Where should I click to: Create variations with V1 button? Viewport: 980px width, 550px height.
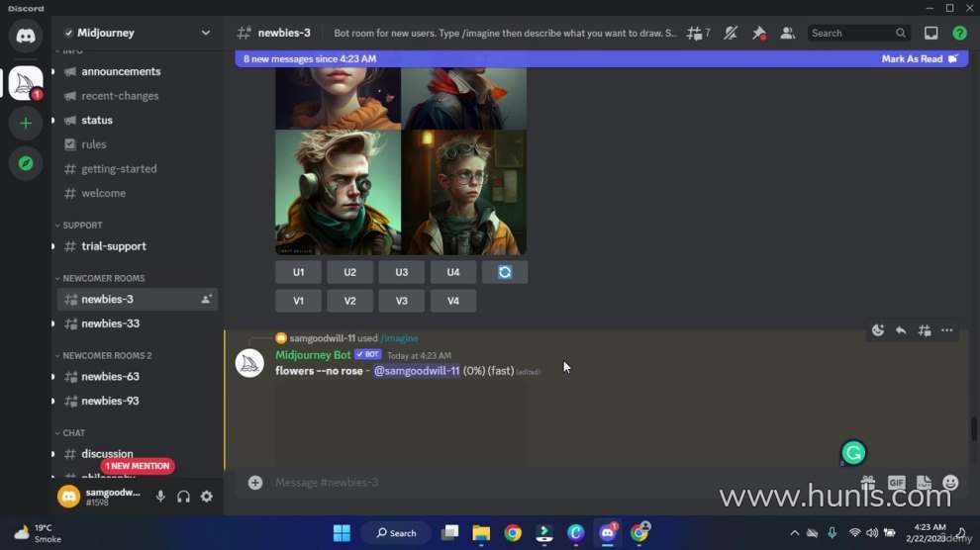298,301
